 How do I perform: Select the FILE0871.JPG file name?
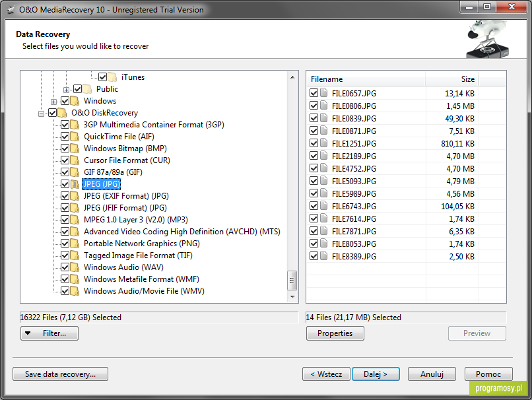354,131
